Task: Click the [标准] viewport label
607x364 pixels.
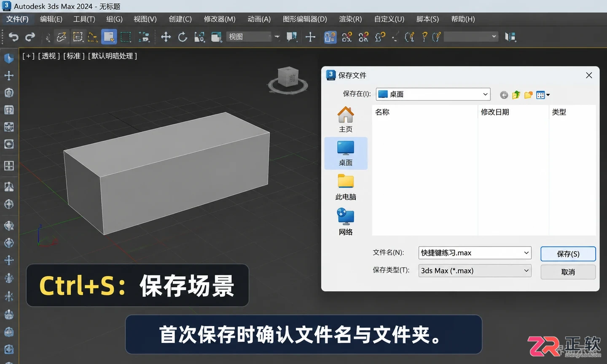Action: (74, 56)
